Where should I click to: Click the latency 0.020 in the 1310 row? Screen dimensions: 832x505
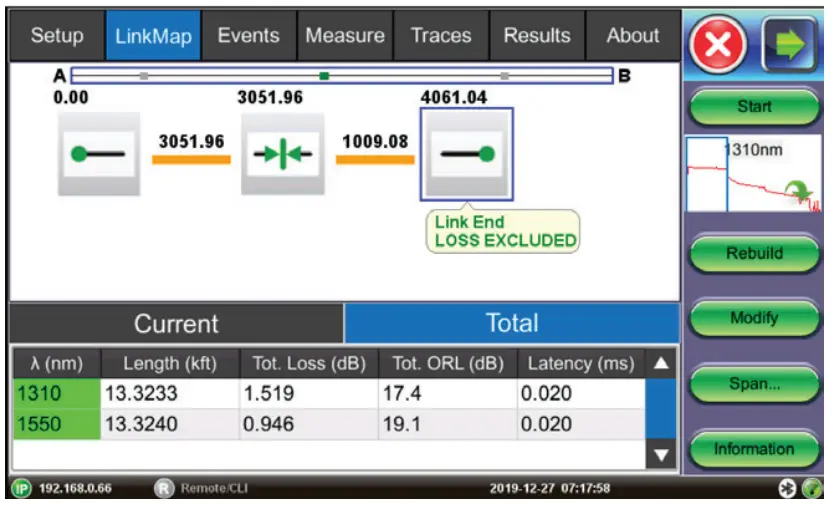pos(547,394)
